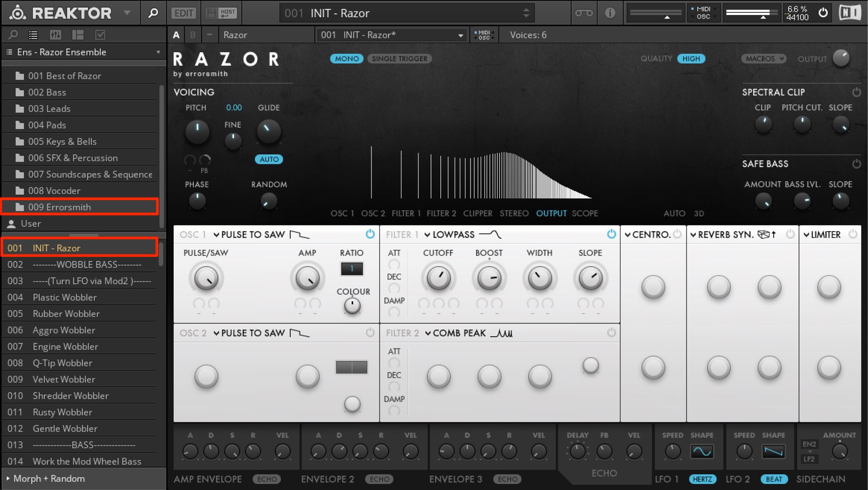Expand the Morph + Random section
The image size is (868, 490).
[x=84, y=479]
